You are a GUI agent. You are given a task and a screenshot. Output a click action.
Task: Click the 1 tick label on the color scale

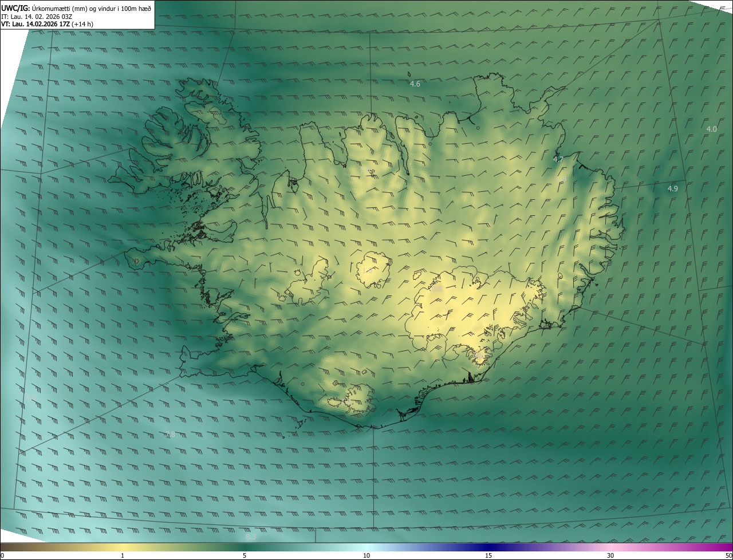[x=123, y=555]
